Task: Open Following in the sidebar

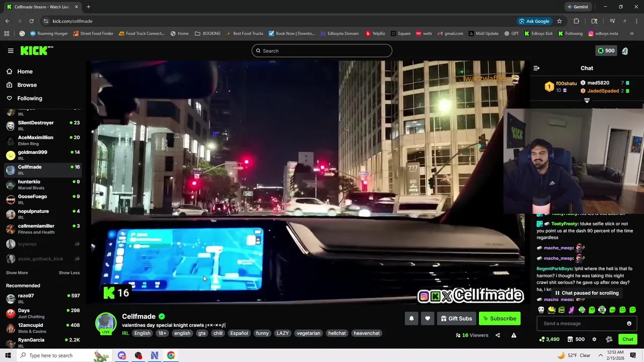Action: 30,99
